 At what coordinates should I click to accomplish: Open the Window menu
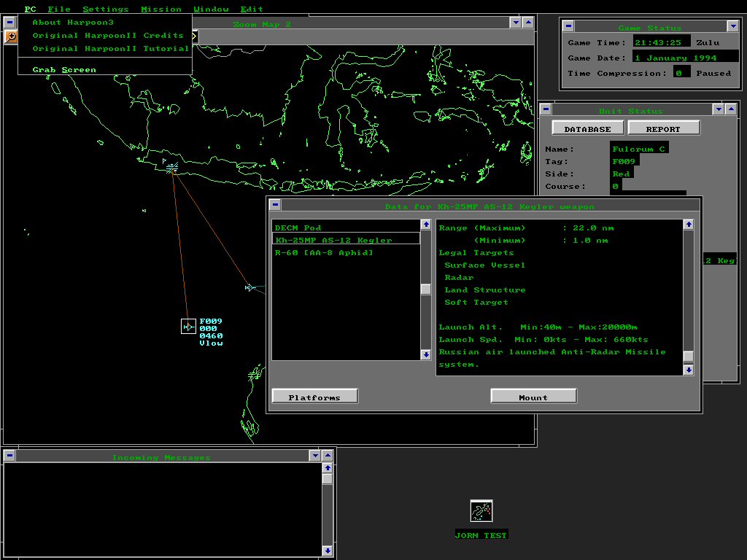pyautogui.click(x=211, y=9)
